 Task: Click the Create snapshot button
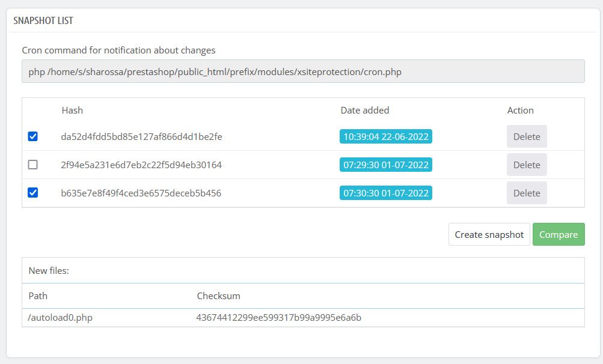489,234
